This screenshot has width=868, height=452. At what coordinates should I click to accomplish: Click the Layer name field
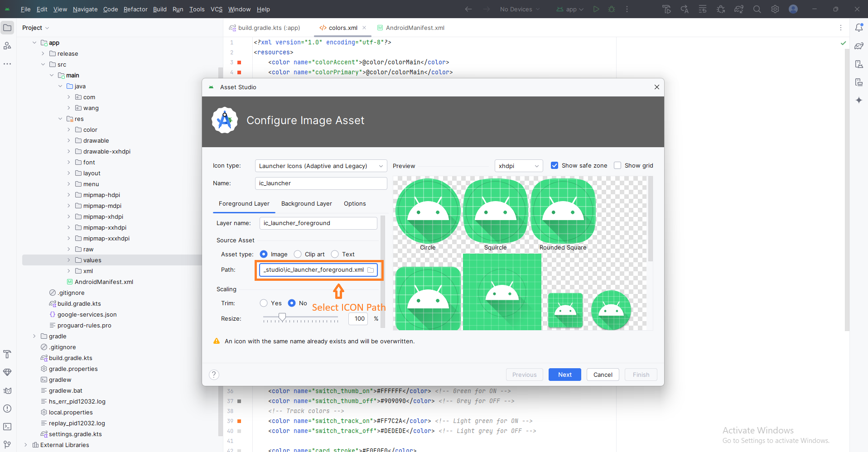click(318, 223)
